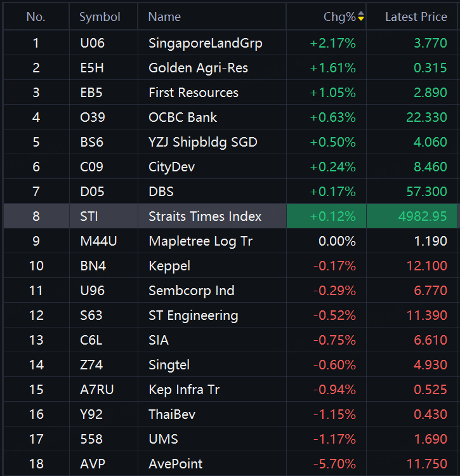
Task: Click symbol A7RU
Action: coord(97,390)
